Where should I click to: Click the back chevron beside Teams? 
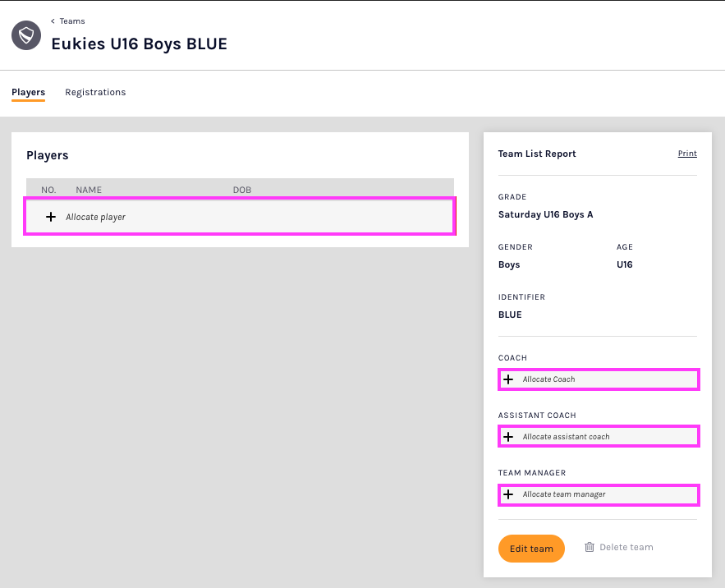click(x=53, y=21)
